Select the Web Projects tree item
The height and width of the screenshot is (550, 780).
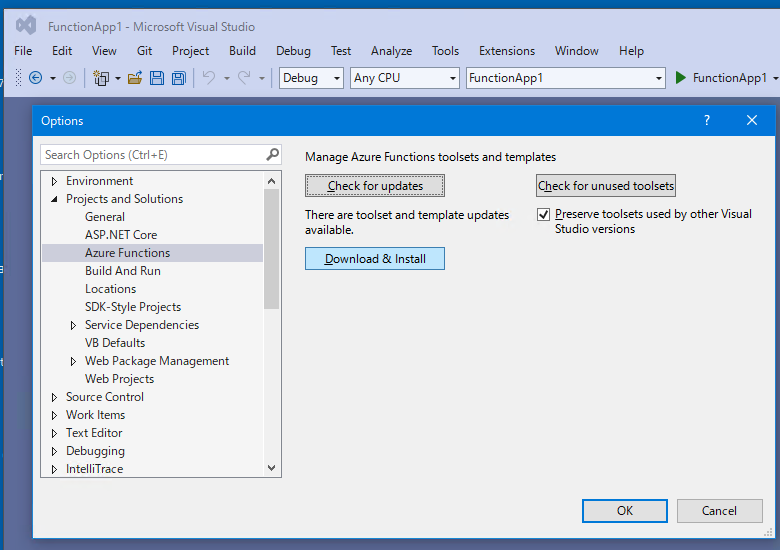[119, 379]
